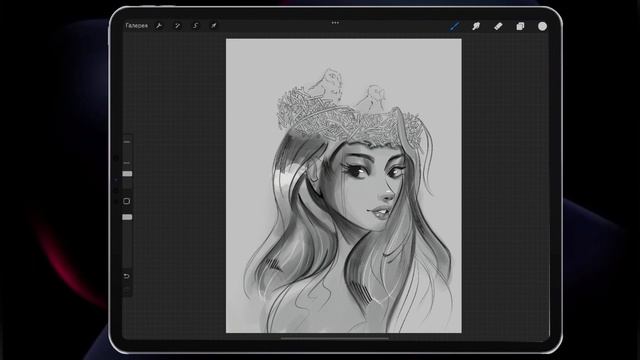Activate the Transform arrow tool

pyautogui.click(x=213, y=26)
